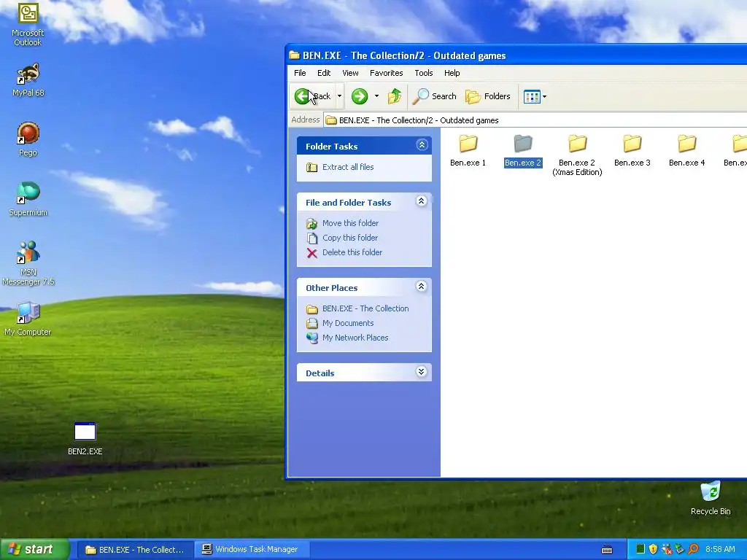Viewport: 747px width, 560px height.
Task: Click the red X Delete folder icon
Action: tap(312, 253)
